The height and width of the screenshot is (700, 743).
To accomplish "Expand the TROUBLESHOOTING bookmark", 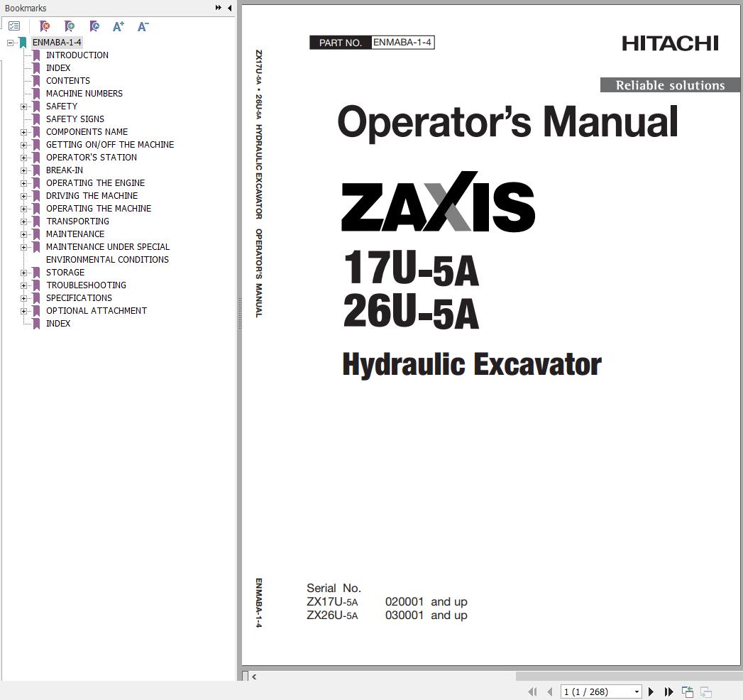I will 23,286.
